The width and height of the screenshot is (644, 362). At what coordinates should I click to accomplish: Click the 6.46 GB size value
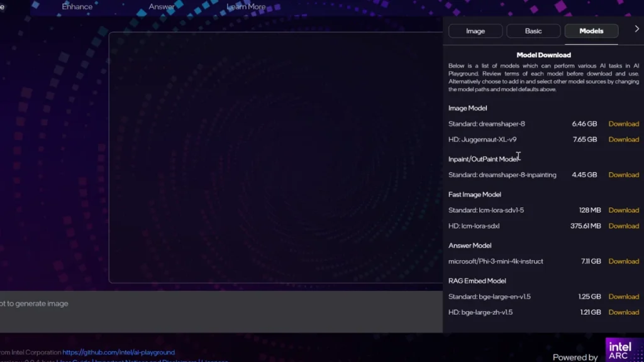click(584, 124)
